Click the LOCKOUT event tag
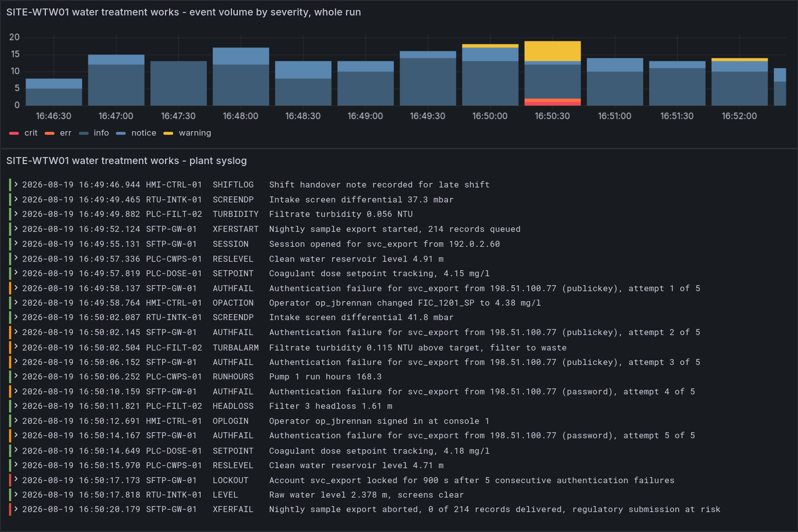 pyautogui.click(x=230, y=480)
